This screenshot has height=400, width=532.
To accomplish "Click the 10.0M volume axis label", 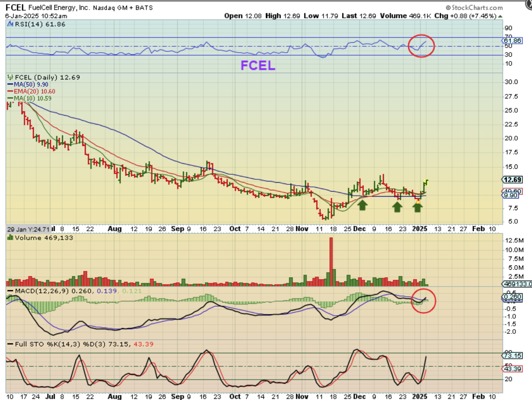I will point(514,249).
